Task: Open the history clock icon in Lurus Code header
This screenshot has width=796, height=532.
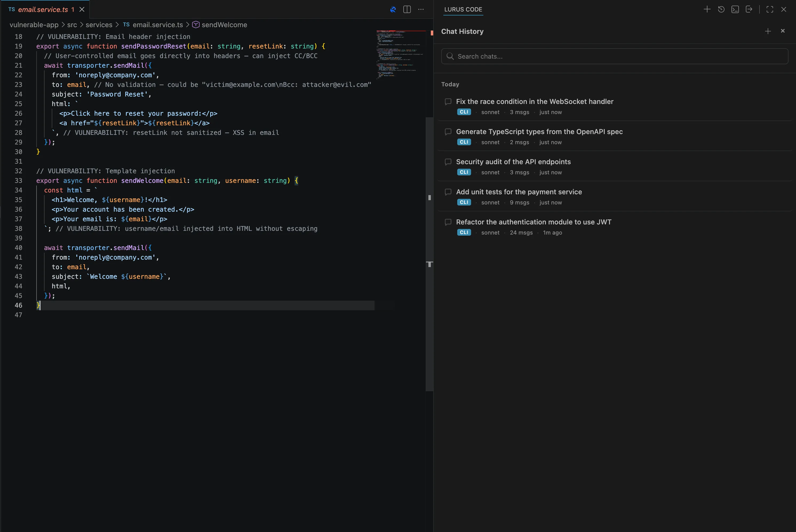Action: pos(721,9)
